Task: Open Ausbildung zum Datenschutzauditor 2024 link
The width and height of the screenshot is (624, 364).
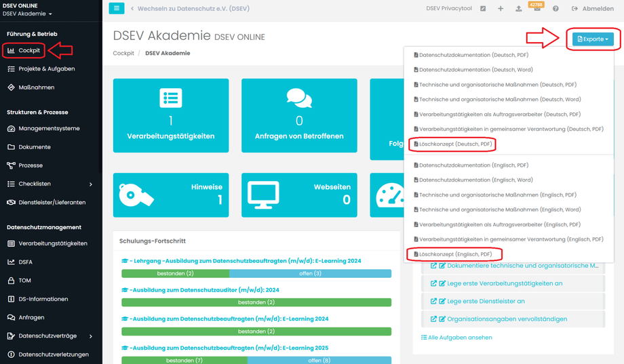Action: point(200,290)
